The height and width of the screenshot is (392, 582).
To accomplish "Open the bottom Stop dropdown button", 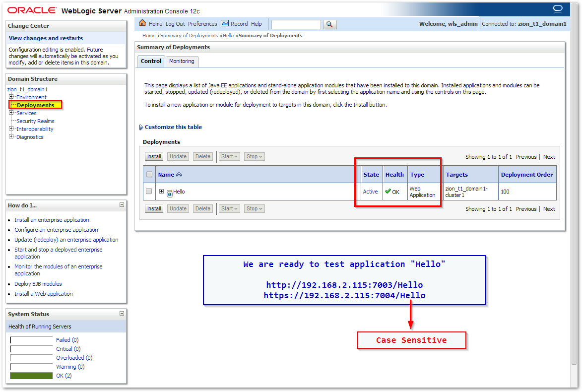I will click(x=254, y=208).
